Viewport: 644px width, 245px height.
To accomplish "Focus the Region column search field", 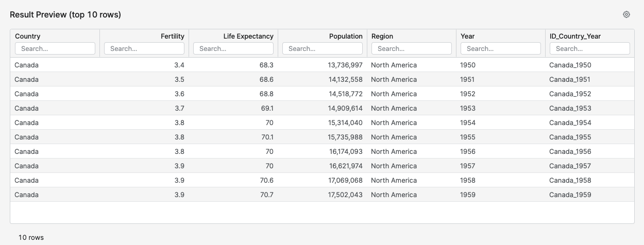I will [412, 48].
